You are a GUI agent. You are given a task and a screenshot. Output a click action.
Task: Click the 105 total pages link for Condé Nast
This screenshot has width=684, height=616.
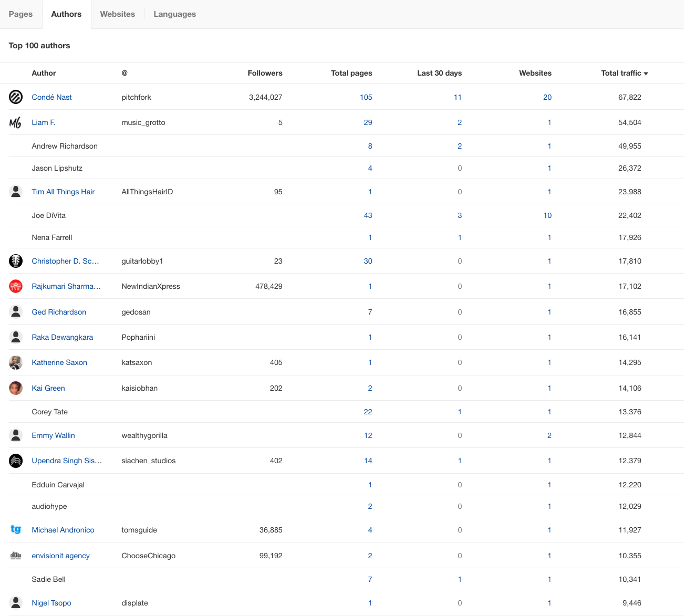[366, 97]
